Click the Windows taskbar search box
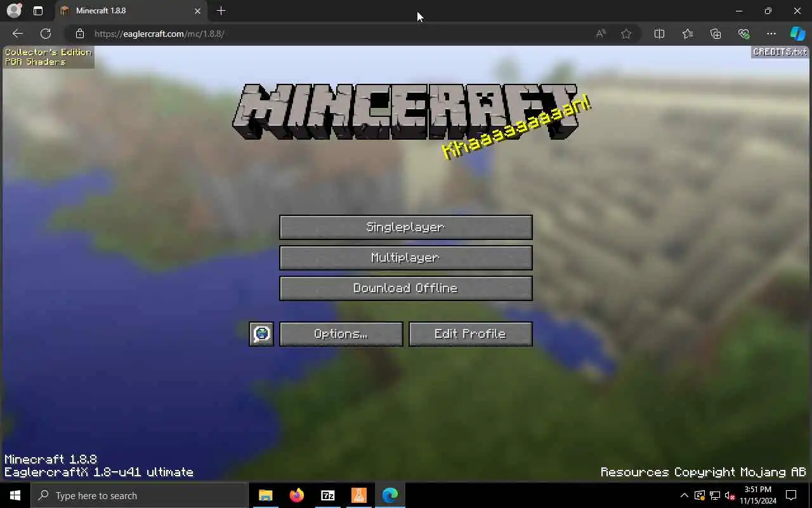This screenshot has height=508, width=812. pyautogui.click(x=140, y=495)
